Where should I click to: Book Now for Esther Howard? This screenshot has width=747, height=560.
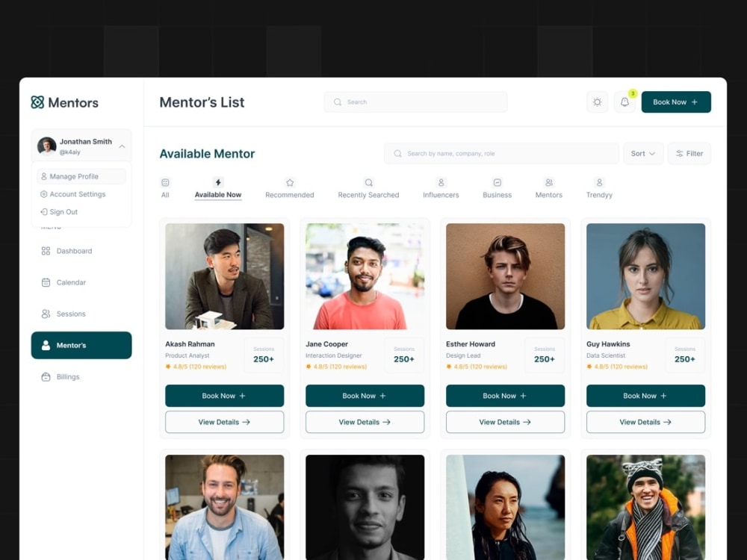pos(506,396)
